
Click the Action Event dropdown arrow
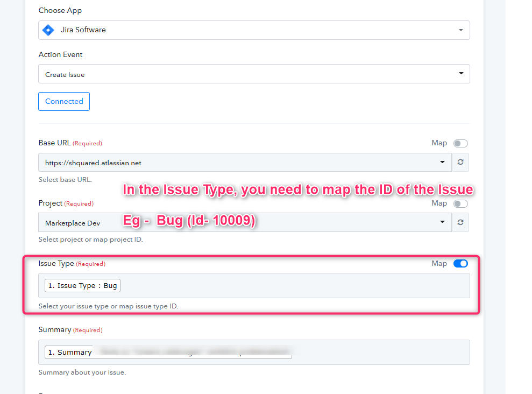click(x=461, y=73)
